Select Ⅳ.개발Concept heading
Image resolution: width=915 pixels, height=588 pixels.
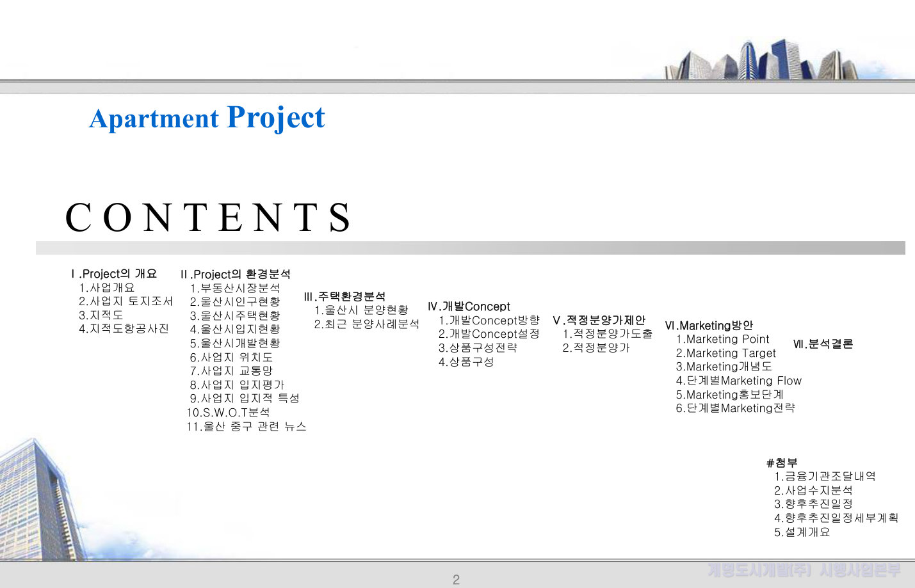pos(469,307)
